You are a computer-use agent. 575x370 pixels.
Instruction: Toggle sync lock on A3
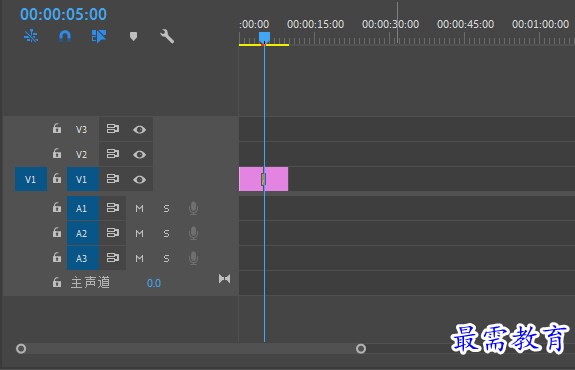pos(113,257)
